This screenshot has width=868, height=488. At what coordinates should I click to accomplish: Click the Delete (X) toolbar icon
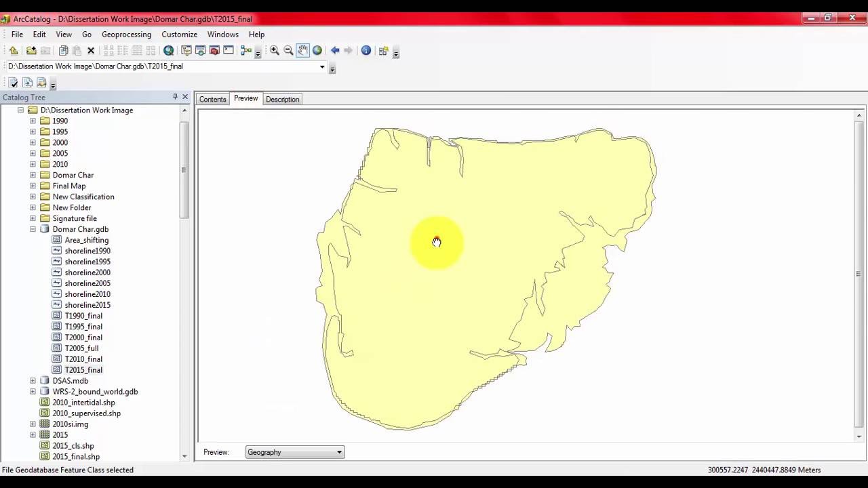coord(91,50)
